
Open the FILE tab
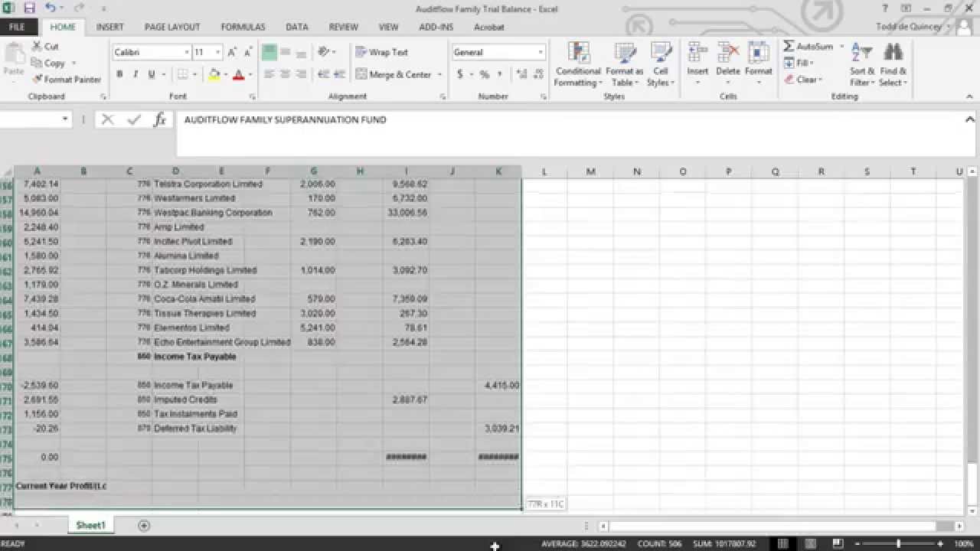17,27
